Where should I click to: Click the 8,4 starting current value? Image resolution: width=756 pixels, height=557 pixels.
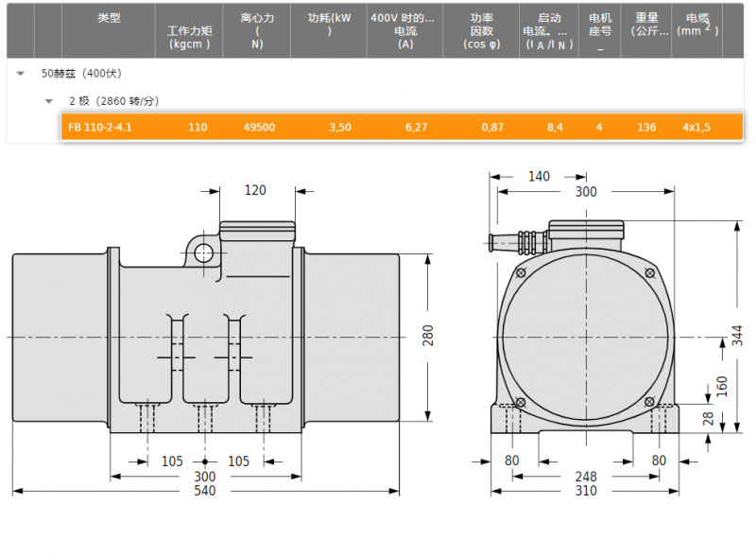click(555, 128)
